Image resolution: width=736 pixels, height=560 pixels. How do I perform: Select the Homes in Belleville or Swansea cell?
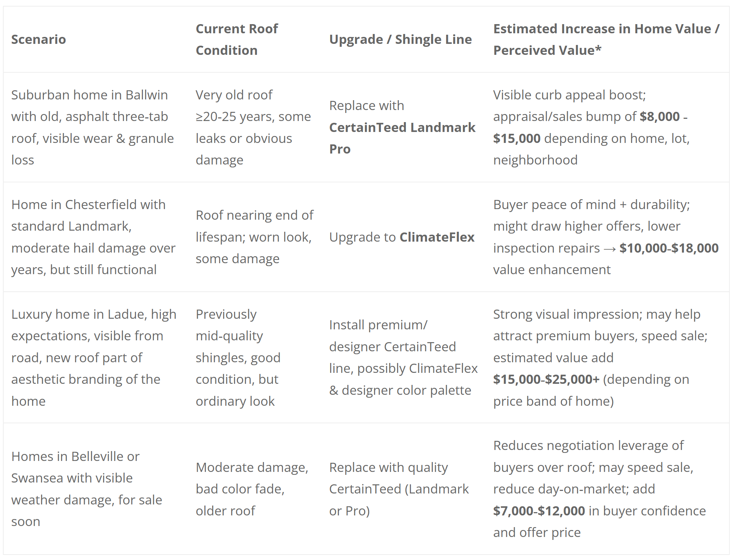[x=87, y=489]
